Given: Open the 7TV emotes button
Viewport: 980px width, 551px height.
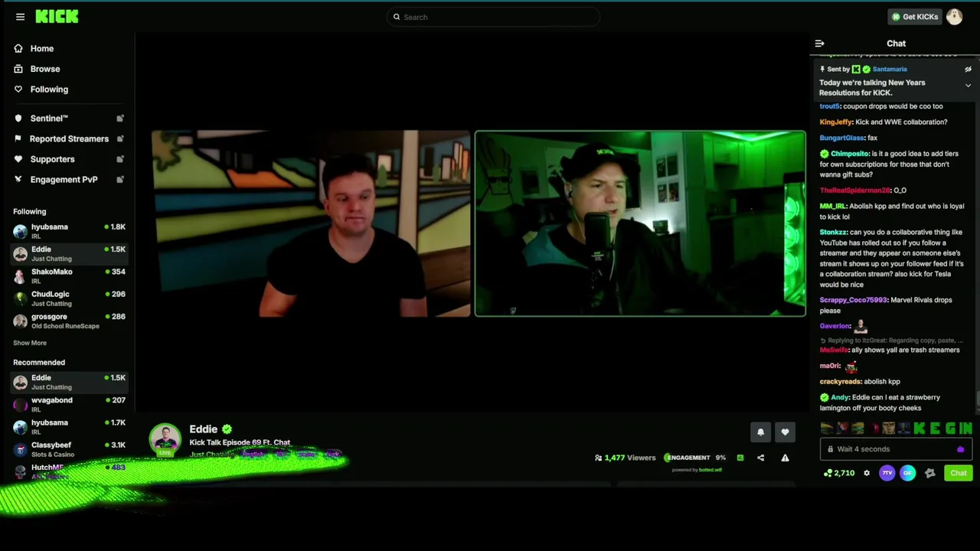Looking at the screenshot, I should pos(887,473).
